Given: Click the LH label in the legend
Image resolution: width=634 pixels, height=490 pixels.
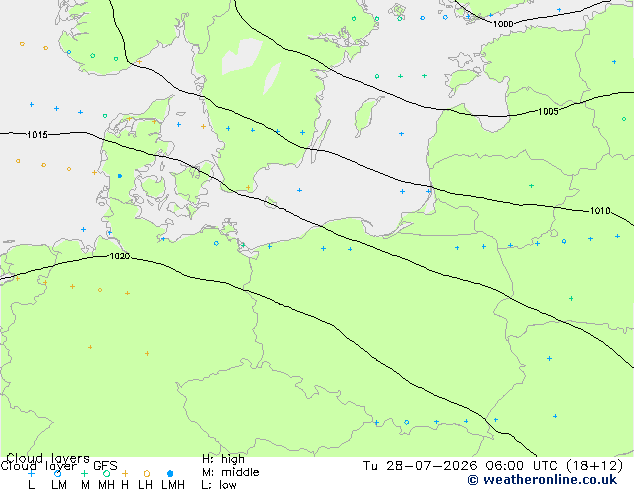Looking at the screenshot, I should (145, 485).
